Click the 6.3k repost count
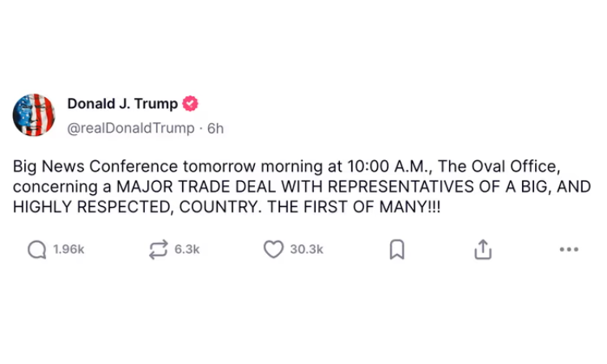The image size is (607, 364). (186, 250)
